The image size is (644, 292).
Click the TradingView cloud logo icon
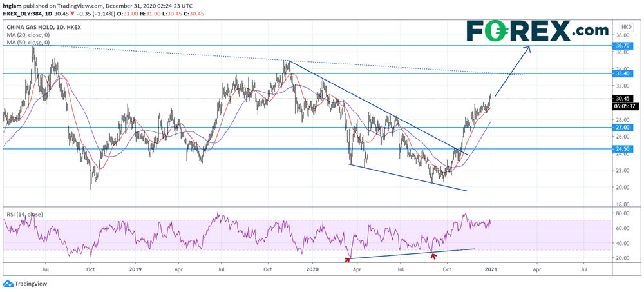8,284
